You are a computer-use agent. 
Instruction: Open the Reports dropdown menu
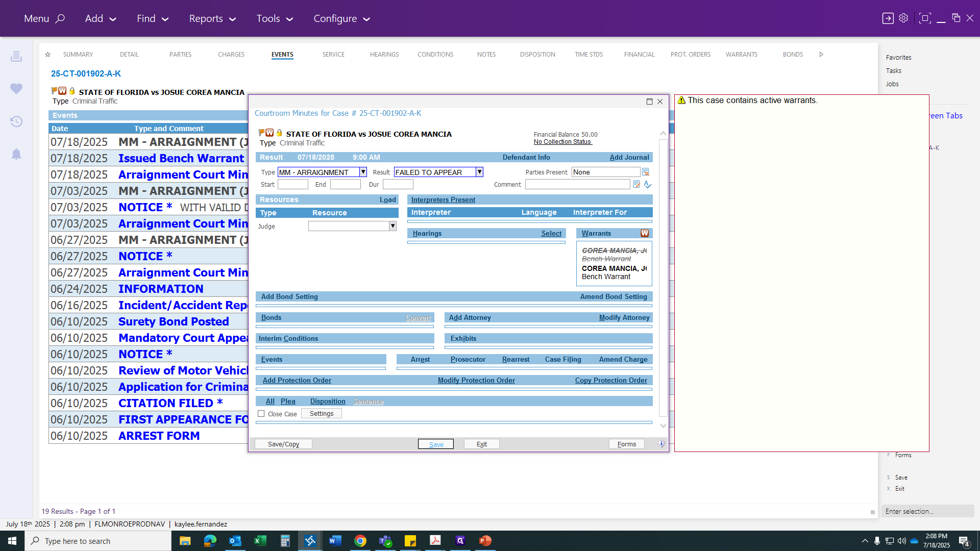pyautogui.click(x=212, y=18)
